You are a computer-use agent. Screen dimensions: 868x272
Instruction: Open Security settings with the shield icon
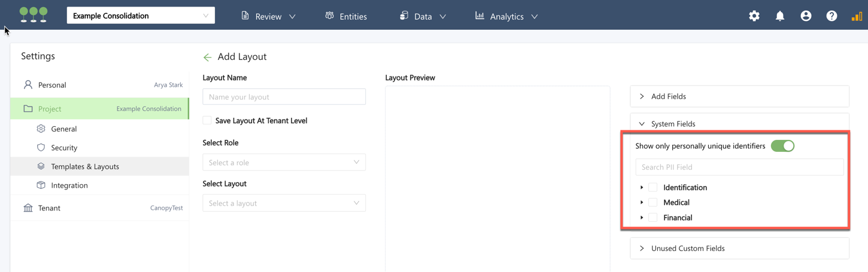[x=64, y=148]
